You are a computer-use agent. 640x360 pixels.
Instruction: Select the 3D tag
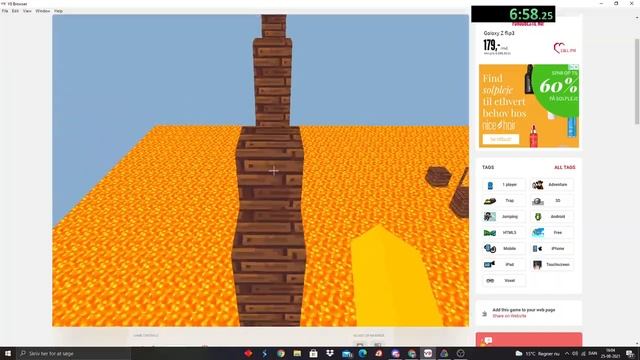coord(552,201)
